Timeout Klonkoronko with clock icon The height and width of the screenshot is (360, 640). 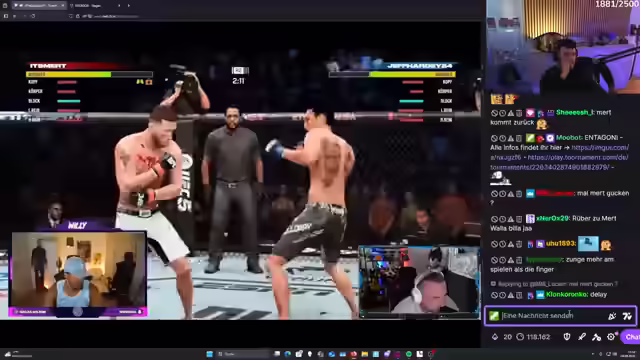(502, 295)
